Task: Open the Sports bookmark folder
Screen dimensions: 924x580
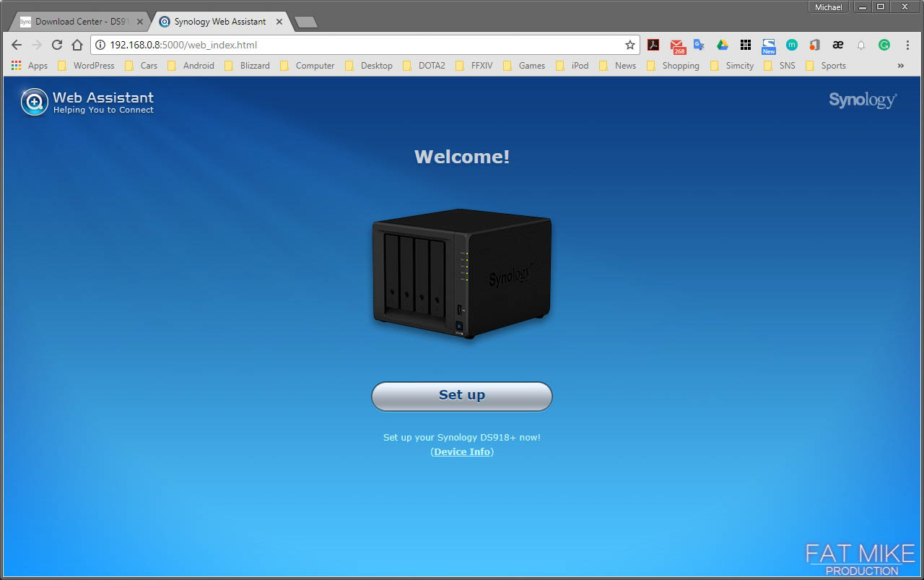Action: pos(825,66)
